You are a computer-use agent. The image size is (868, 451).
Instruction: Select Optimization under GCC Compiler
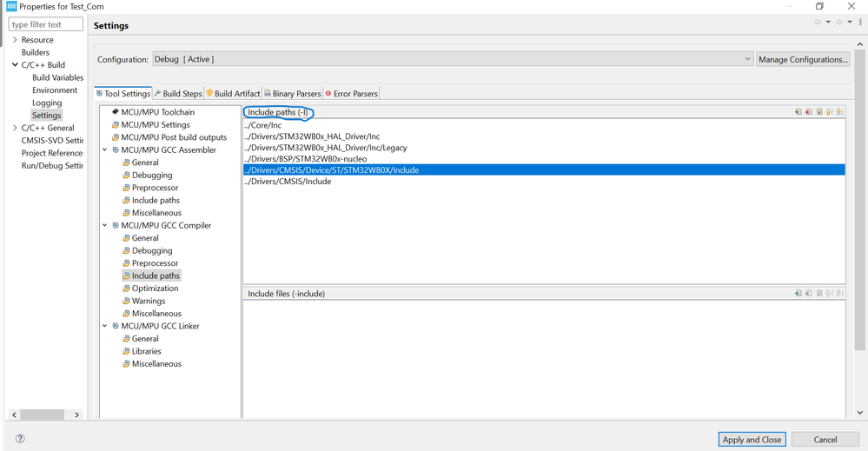coord(155,289)
